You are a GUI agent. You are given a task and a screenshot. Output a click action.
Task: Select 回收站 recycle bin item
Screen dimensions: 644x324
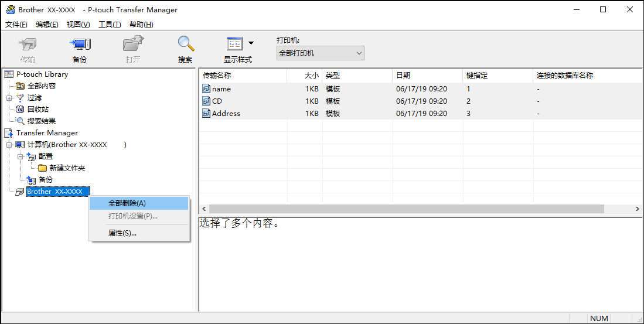(38, 109)
